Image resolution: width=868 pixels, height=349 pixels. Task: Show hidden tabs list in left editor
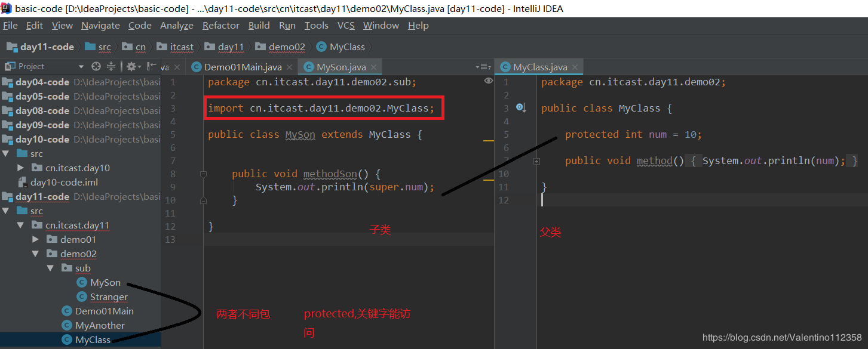pos(483,67)
